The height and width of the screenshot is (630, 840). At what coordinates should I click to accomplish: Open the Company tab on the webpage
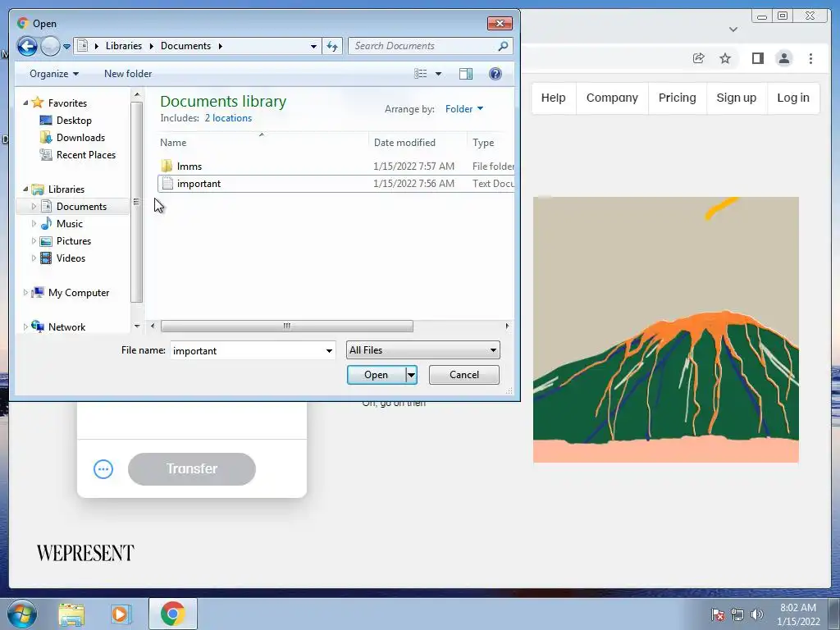pyautogui.click(x=612, y=98)
